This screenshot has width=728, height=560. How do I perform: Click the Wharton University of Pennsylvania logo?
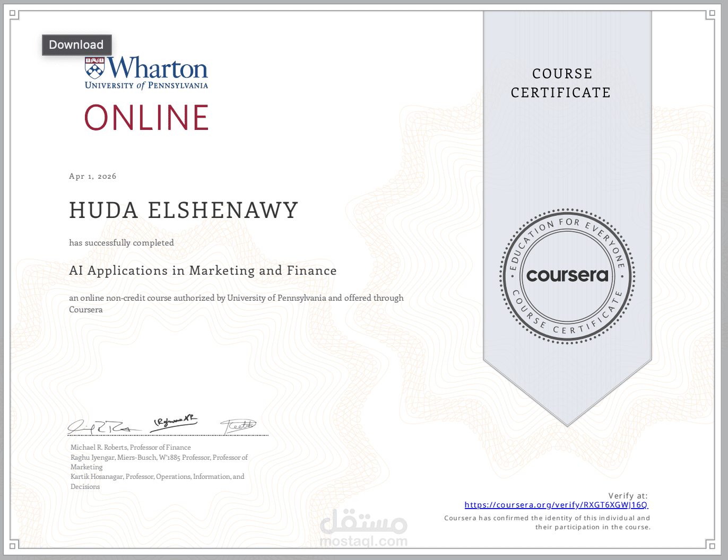click(x=146, y=73)
